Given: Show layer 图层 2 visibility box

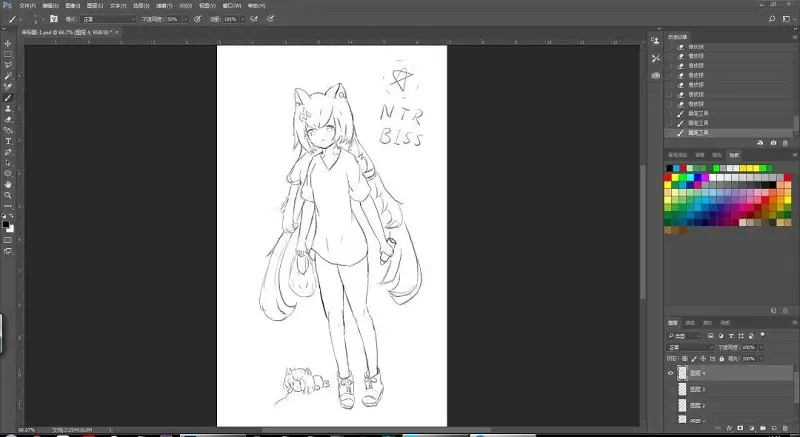Looking at the screenshot, I should (x=670, y=406).
